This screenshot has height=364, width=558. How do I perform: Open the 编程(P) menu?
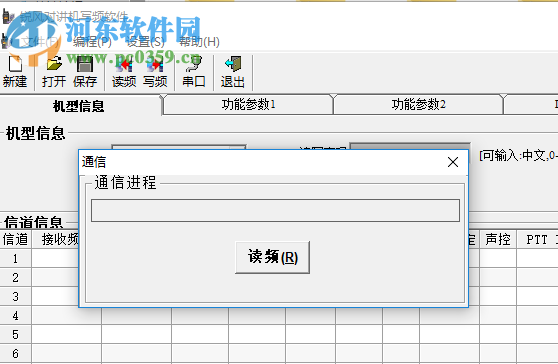(x=92, y=42)
